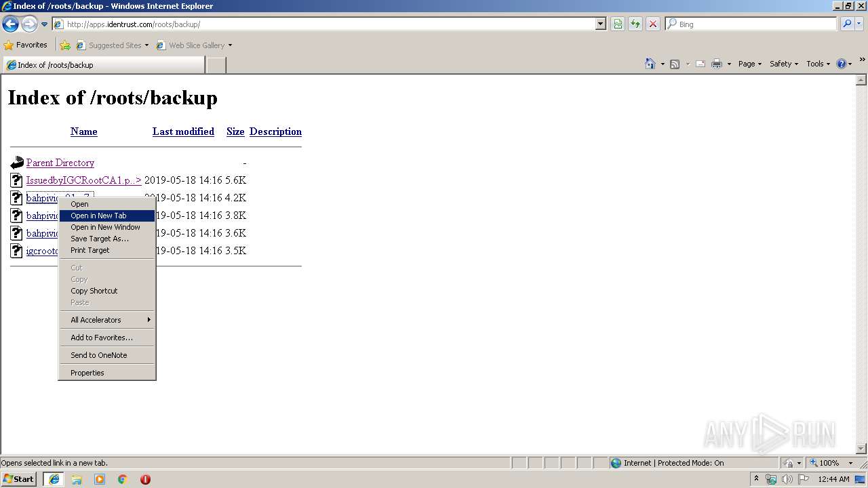Click the Feeds RSS icon
This screenshot has width=868, height=488.
(675, 64)
